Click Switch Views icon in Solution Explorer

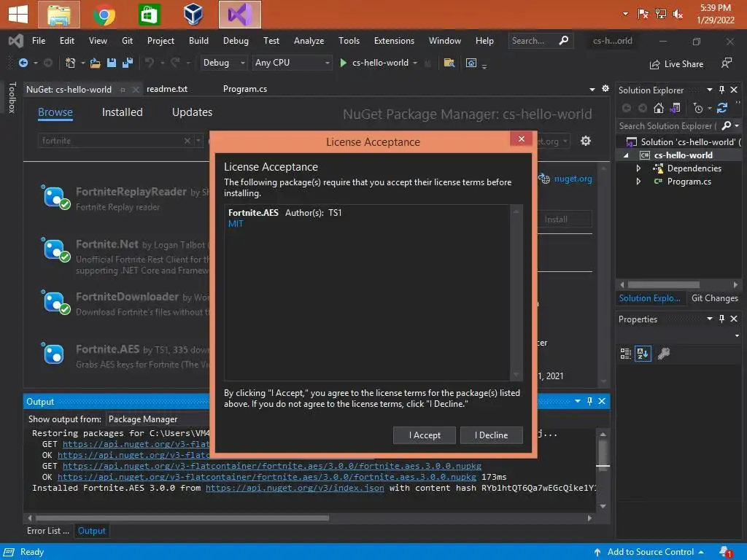[675, 108]
